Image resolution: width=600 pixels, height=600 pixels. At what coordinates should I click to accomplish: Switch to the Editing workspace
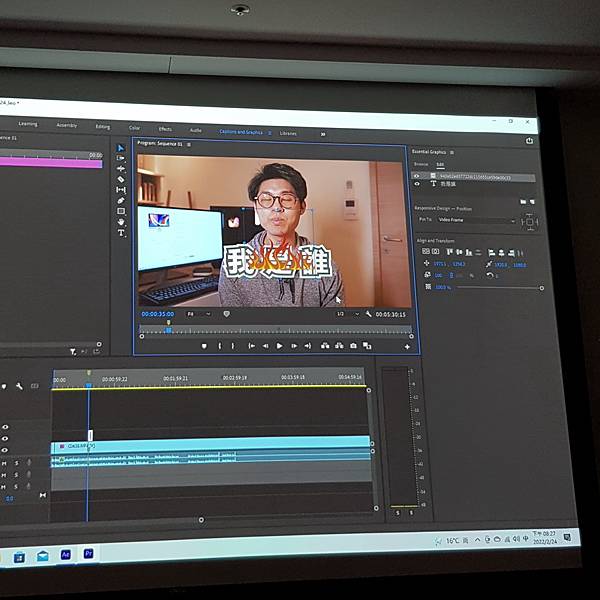[x=103, y=127]
